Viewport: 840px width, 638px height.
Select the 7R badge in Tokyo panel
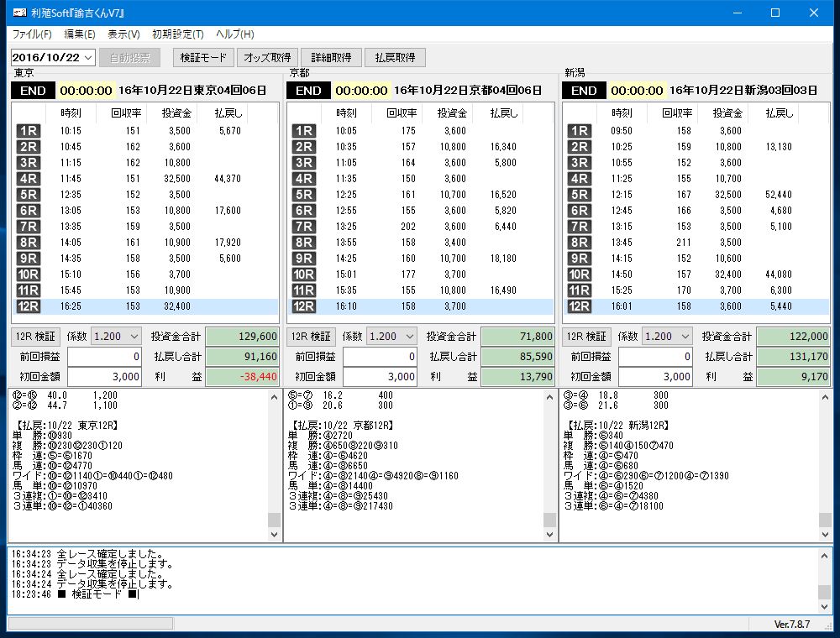tap(28, 227)
